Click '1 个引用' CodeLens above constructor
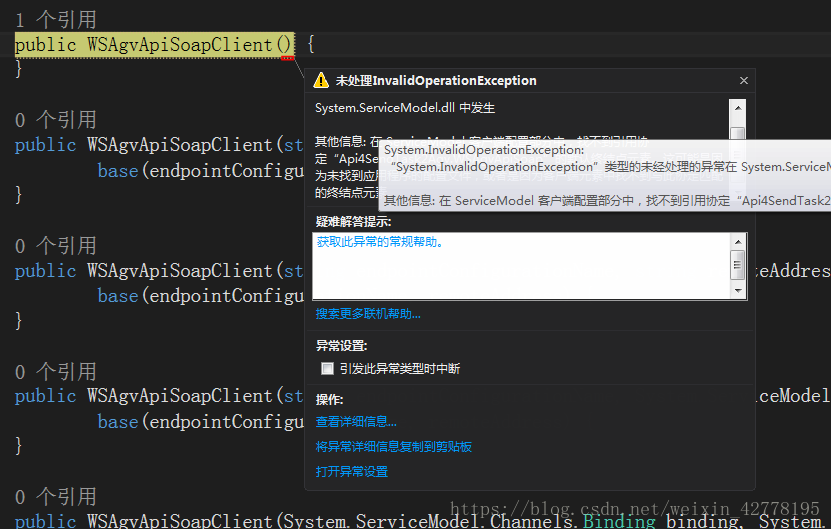The image size is (831, 529). click(x=56, y=20)
